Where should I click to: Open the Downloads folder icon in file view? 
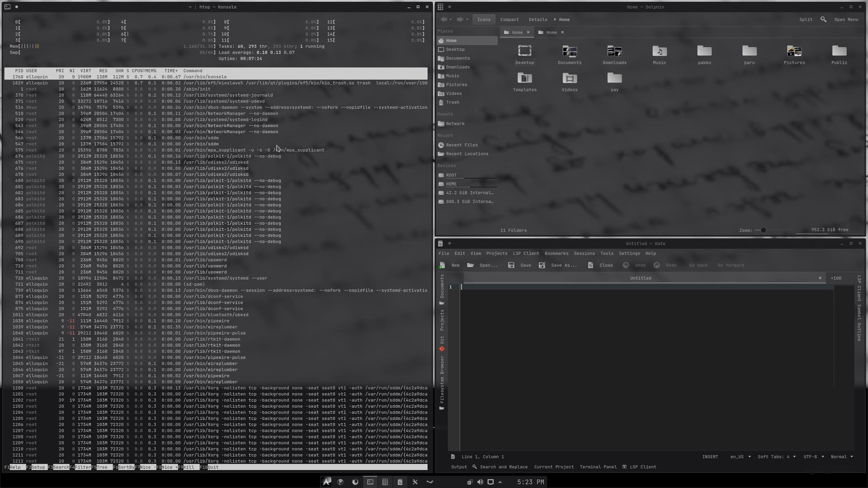pyautogui.click(x=614, y=51)
